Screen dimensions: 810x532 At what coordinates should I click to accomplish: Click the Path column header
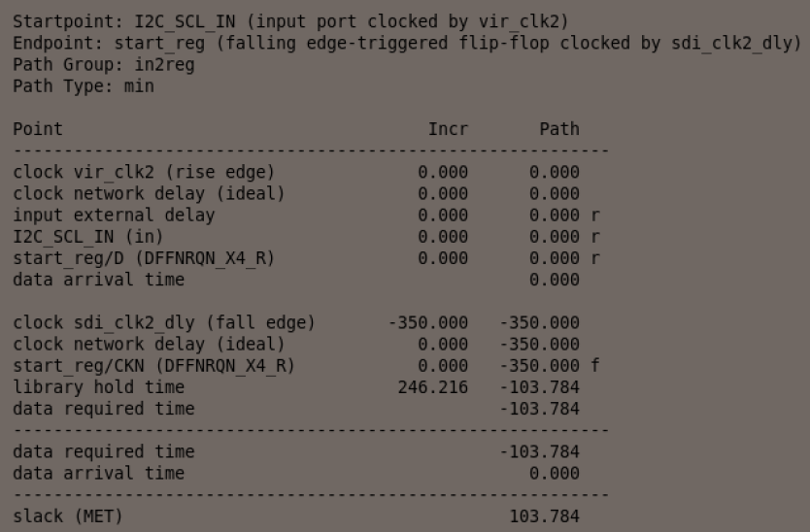558,129
